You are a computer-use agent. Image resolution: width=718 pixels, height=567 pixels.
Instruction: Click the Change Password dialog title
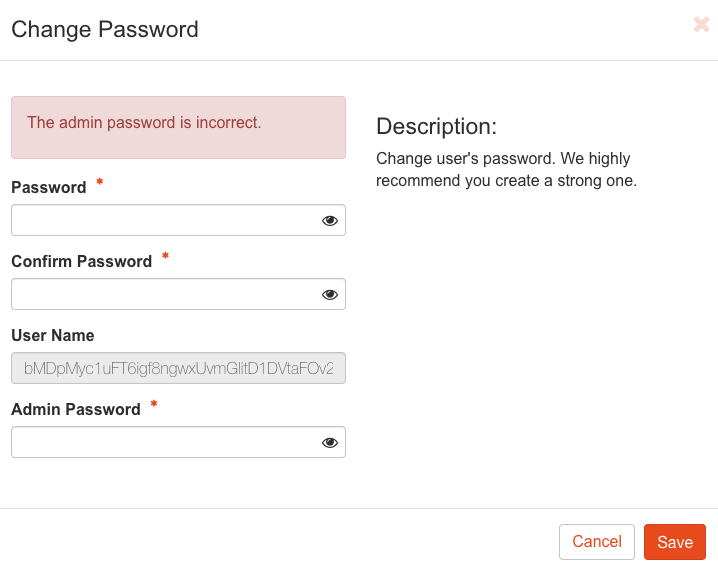point(105,29)
